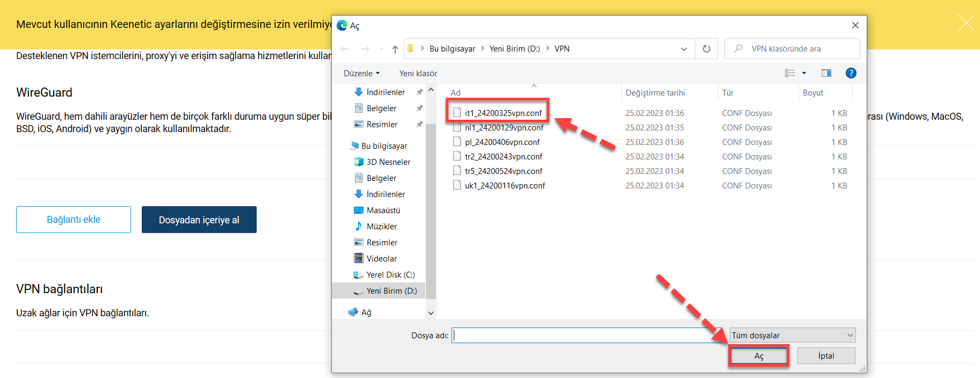Open the Düzenle menu
Viewport: 980px width, 378px height.
point(362,74)
